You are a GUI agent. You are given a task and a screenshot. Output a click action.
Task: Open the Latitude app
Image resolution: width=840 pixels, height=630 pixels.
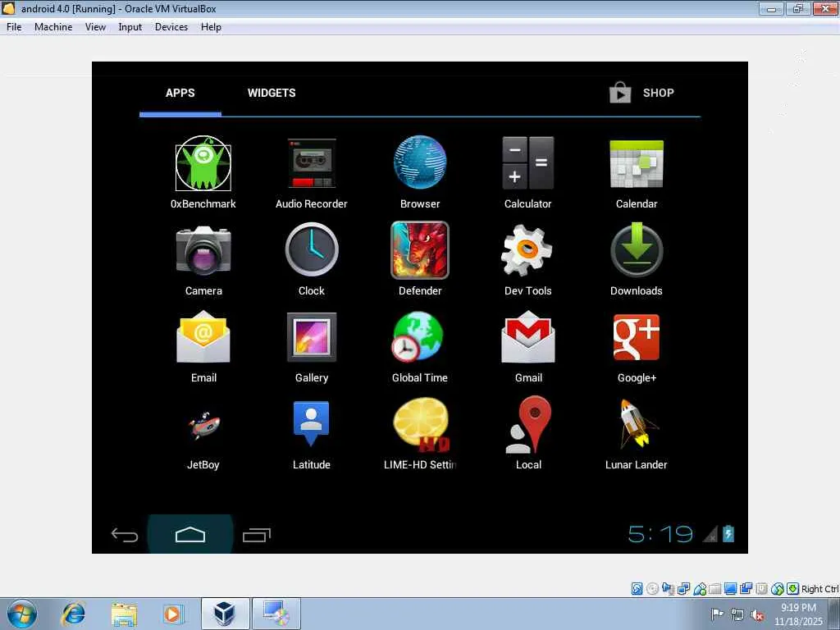(311, 424)
